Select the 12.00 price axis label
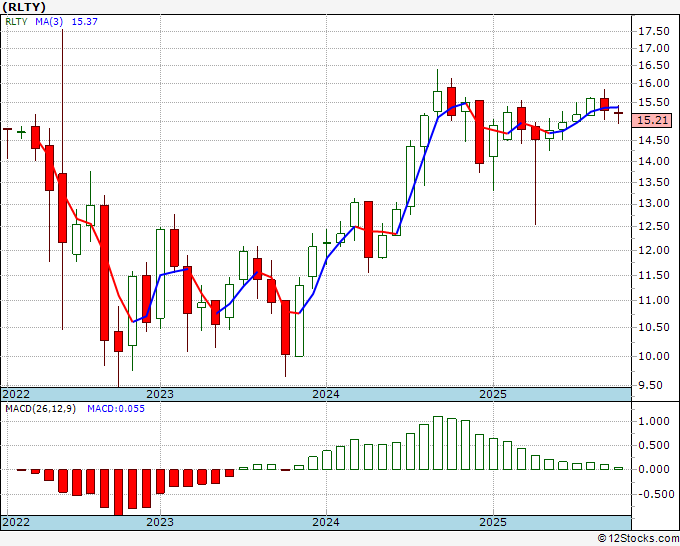 click(x=654, y=250)
